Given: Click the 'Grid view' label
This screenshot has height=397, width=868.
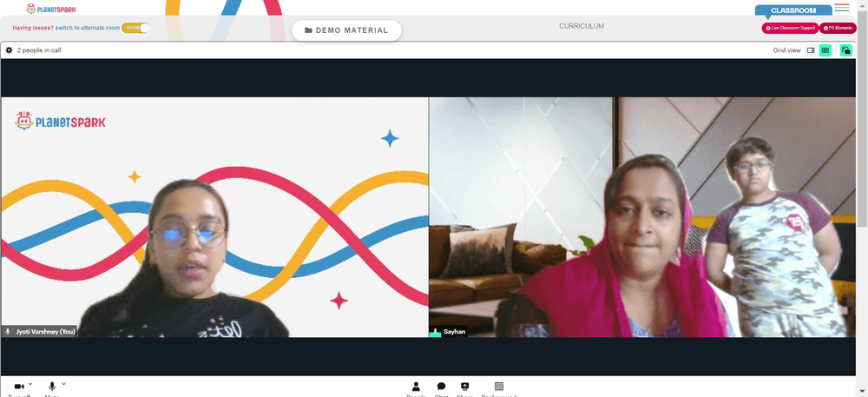Looking at the screenshot, I should [786, 50].
